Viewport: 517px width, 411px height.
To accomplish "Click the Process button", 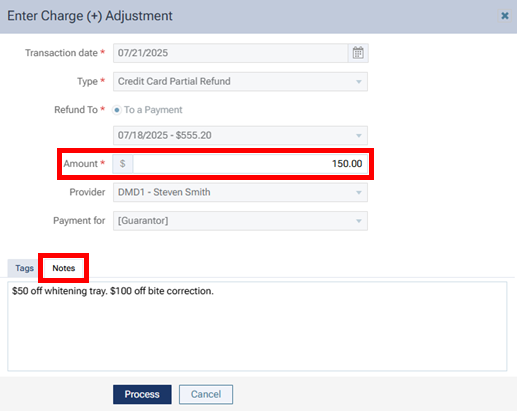I will pyautogui.click(x=142, y=394).
